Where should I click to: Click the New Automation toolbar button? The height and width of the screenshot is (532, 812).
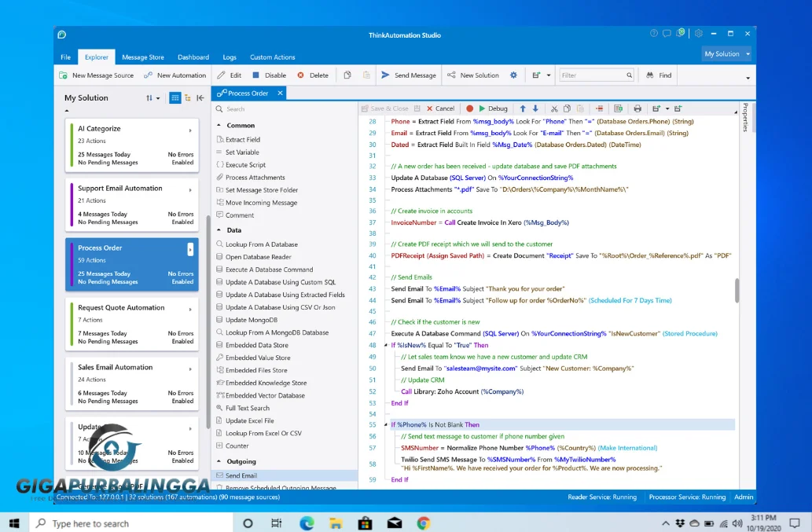point(175,75)
